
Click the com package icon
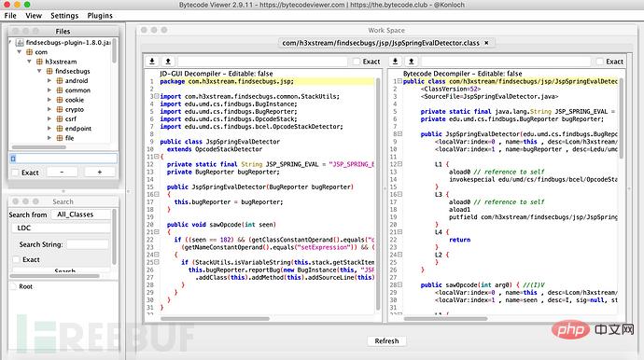30,52
